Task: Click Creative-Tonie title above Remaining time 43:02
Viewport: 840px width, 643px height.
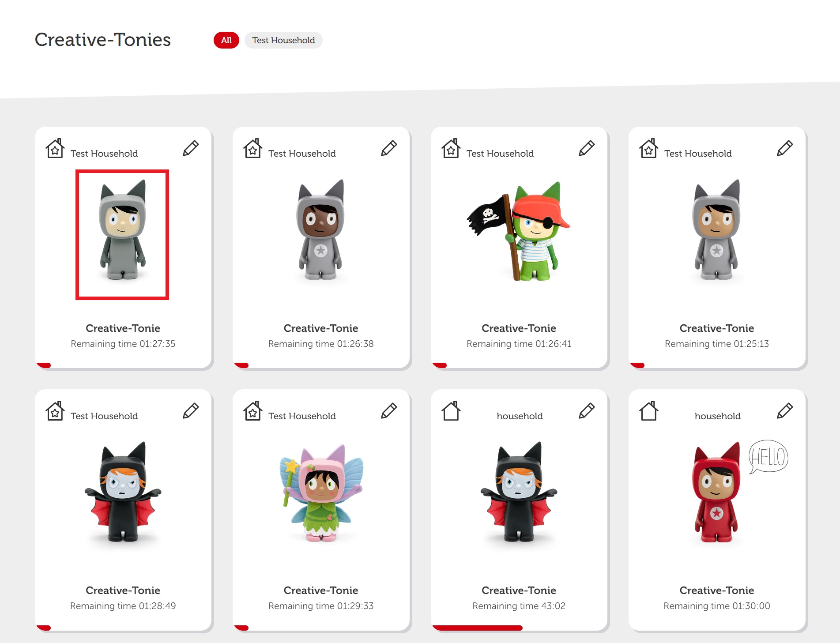Action: [519, 590]
